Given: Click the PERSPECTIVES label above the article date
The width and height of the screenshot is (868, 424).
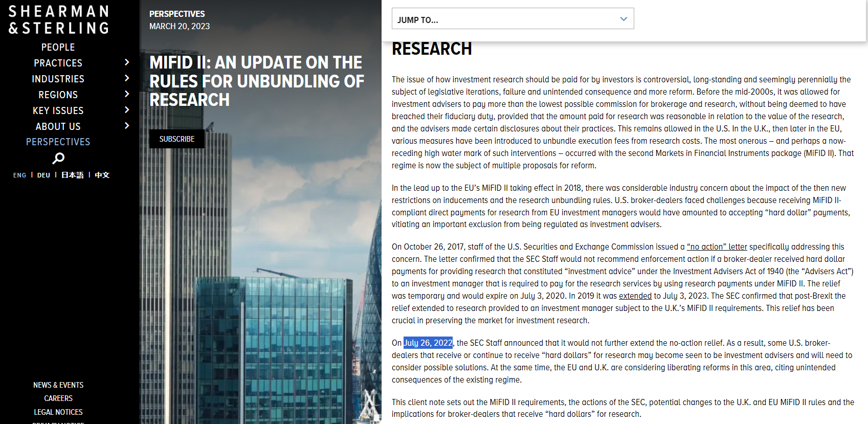Looking at the screenshot, I should [177, 14].
